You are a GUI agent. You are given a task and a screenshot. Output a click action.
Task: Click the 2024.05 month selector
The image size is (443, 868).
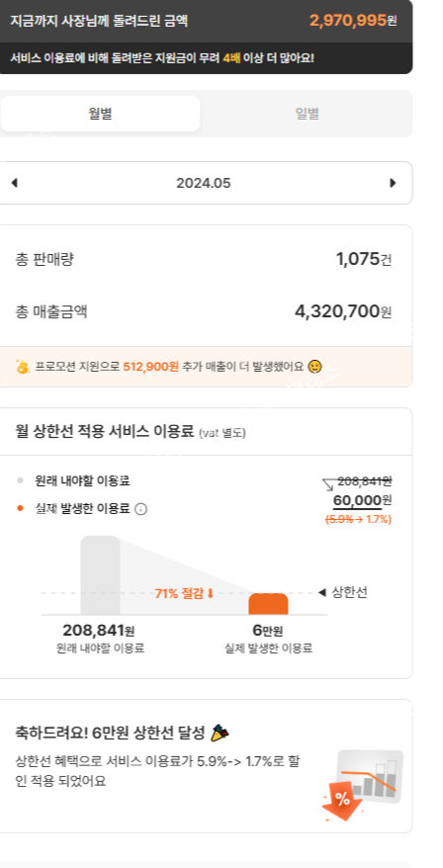coord(204,183)
